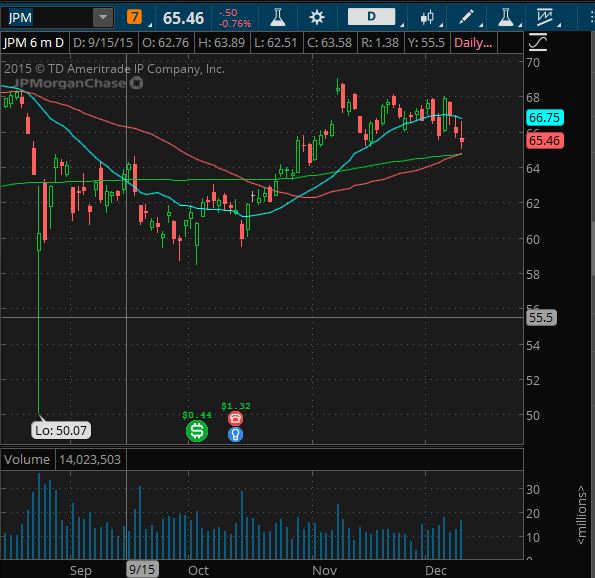The image size is (595, 578).
Task: Expand the small arrow beside D timeframe
Action: tap(402, 25)
